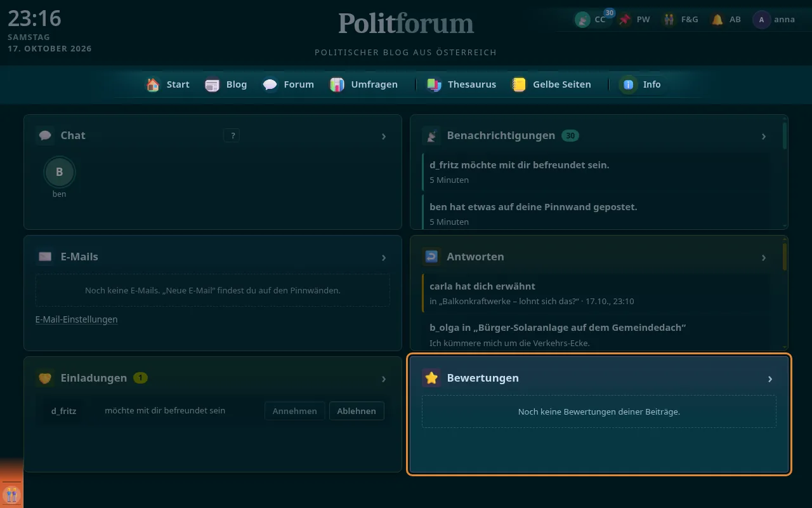Click the Thesaurus books icon
Viewport: 812px width, 508px height.
click(434, 84)
